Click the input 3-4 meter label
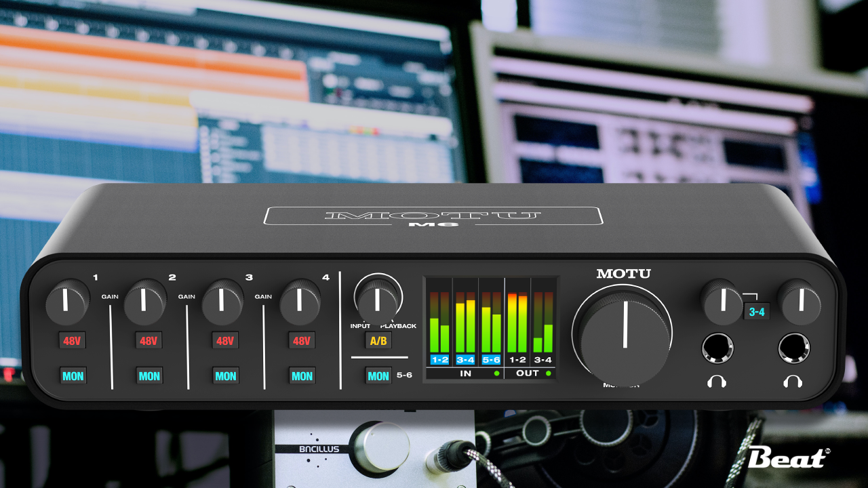868x488 pixels. (x=465, y=360)
